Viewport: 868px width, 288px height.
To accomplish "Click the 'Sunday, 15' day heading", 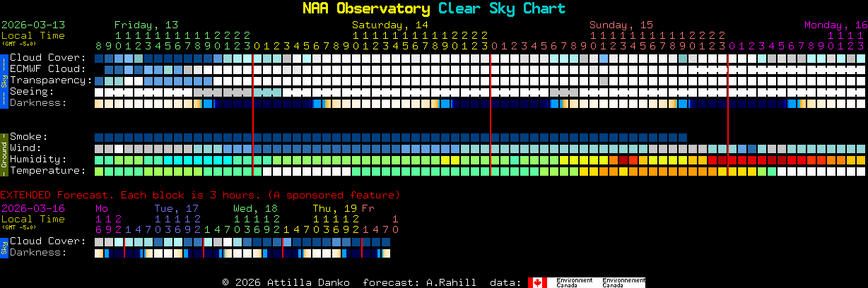I will (621, 24).
